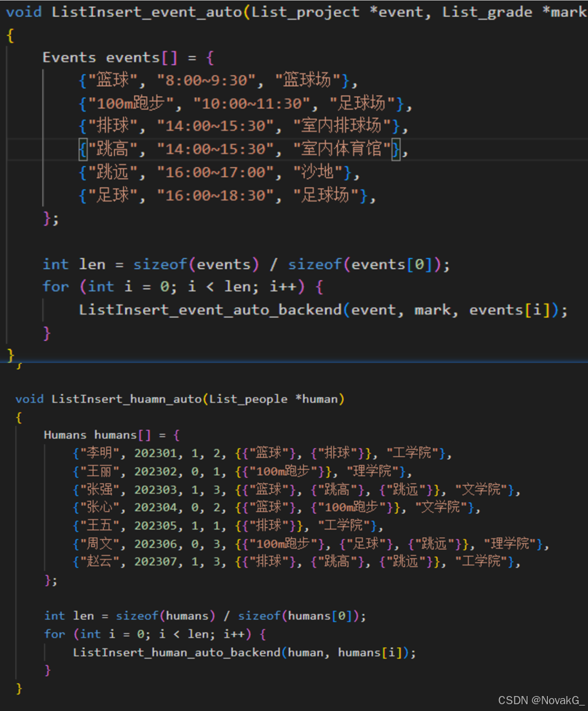Click the "100m跑步" string in events array
The height and width of the screenshot is (711, 588).
coord(131,104)
